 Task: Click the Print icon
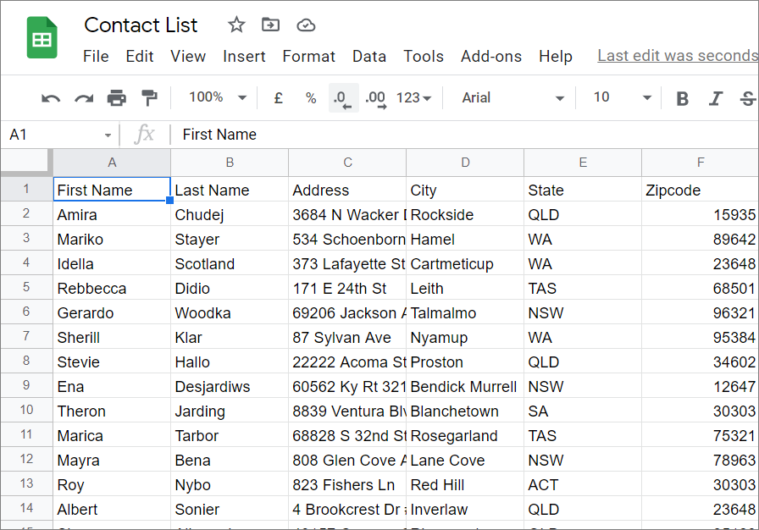click(117, 98)
